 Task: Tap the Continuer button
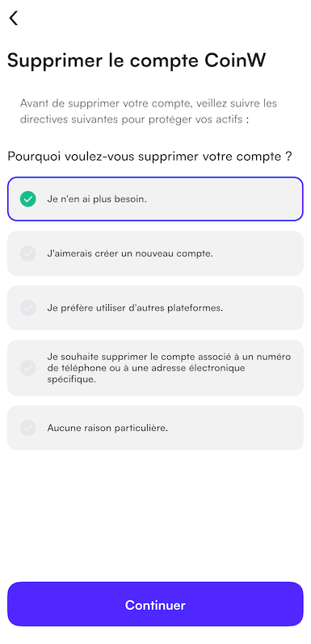pyautogui.click(x=155, y=604)
